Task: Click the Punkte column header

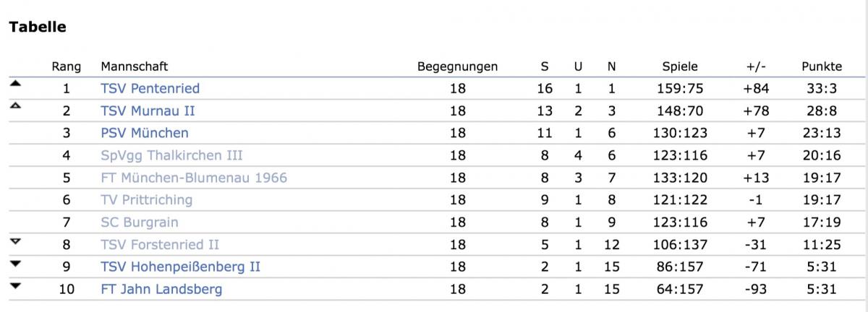Action: 822,66
